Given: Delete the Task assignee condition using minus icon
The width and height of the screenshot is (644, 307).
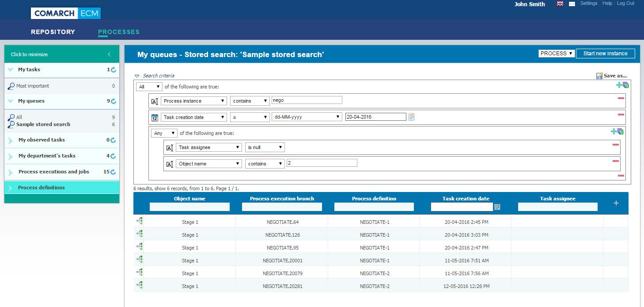Looking at the screenshot, I should [616, 145].
